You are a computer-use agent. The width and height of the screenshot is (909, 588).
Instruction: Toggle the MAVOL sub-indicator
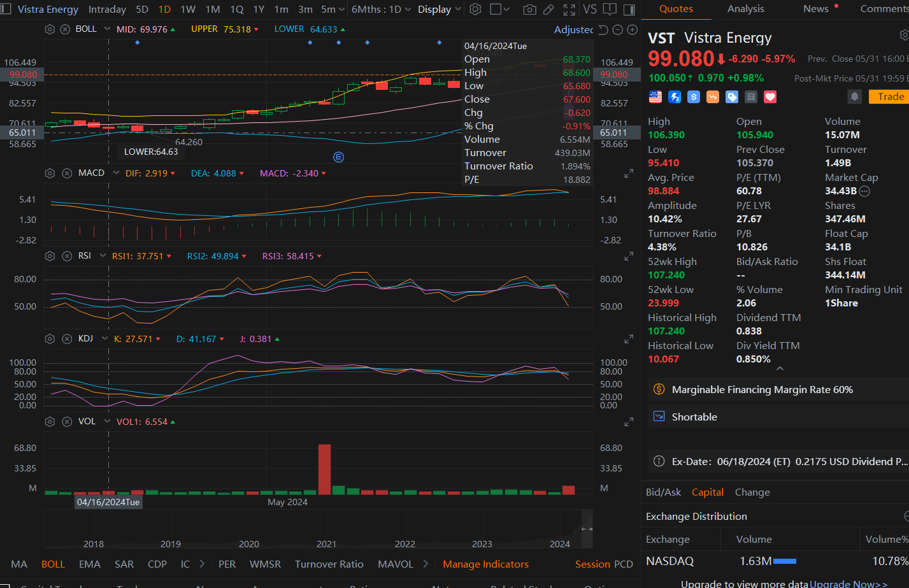396,564
